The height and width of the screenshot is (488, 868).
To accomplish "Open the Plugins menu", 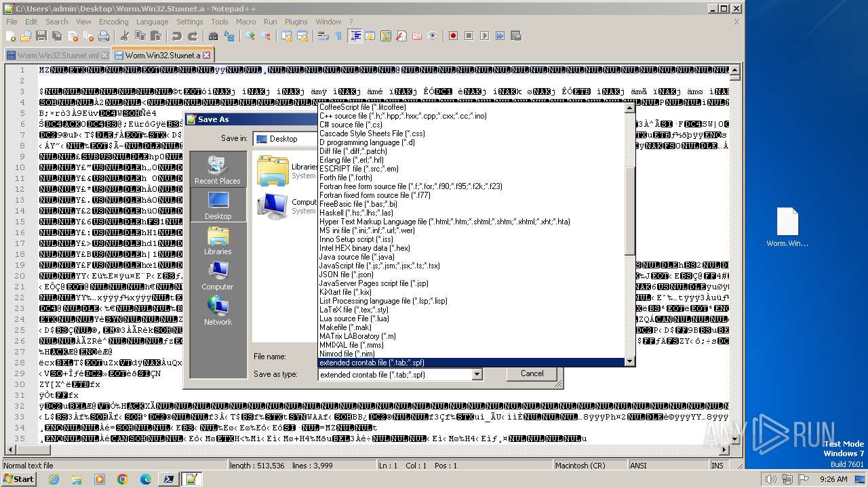I will 296,22.
